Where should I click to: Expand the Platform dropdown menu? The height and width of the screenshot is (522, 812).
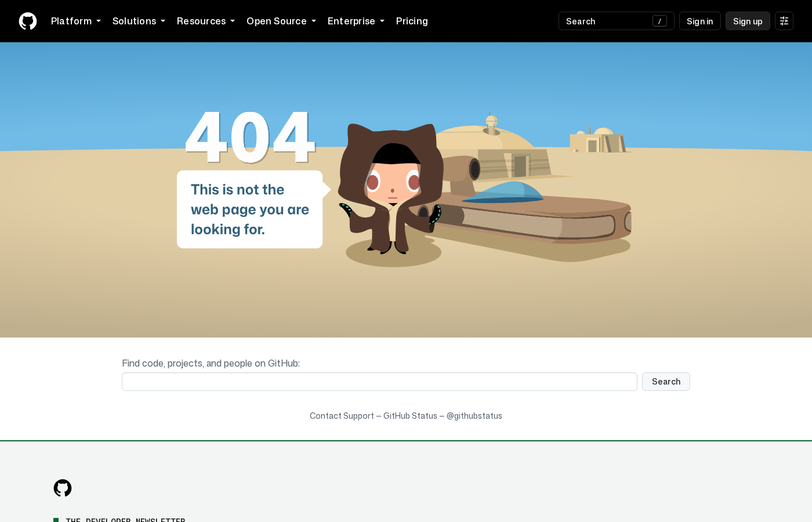(76, 21)
